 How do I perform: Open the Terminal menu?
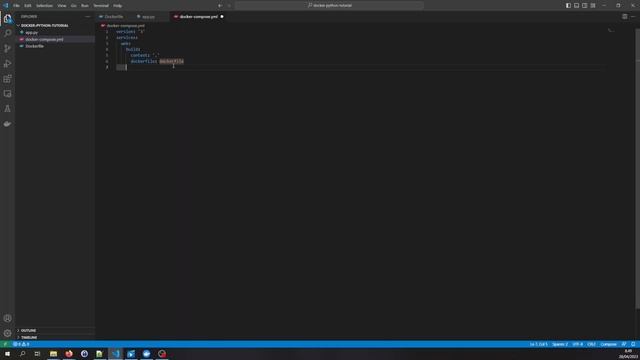coord(101,6)
